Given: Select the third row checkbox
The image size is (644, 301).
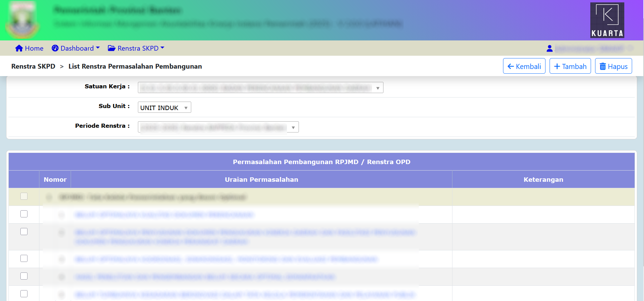Looking at the screenshot, I should click(x=24, y=232).
